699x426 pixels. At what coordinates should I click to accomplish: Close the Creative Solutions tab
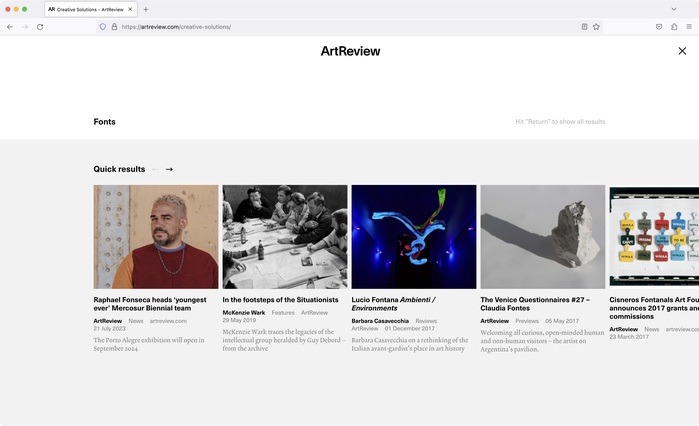click(x=130, y=9)
